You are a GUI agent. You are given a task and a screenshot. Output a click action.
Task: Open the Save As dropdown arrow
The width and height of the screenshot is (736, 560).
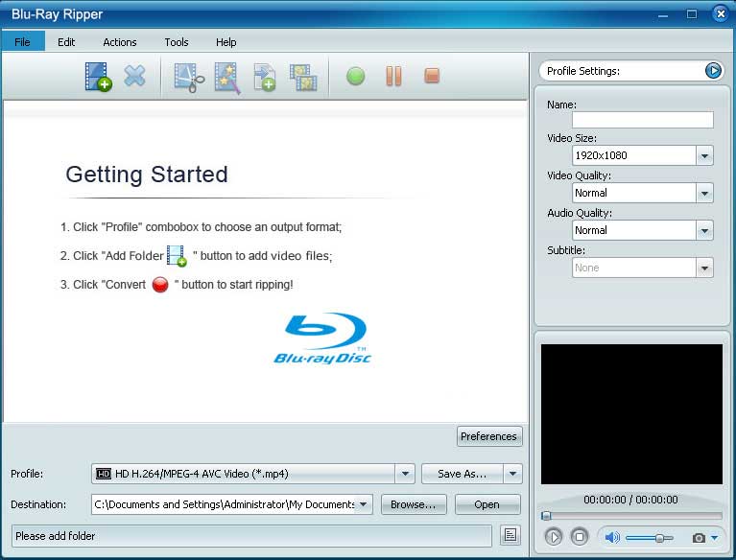(x=512, y=474)
